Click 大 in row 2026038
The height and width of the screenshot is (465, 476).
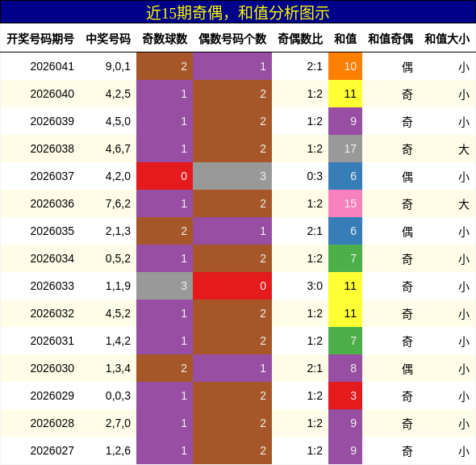pyautogui.click(x=464, y=149)
